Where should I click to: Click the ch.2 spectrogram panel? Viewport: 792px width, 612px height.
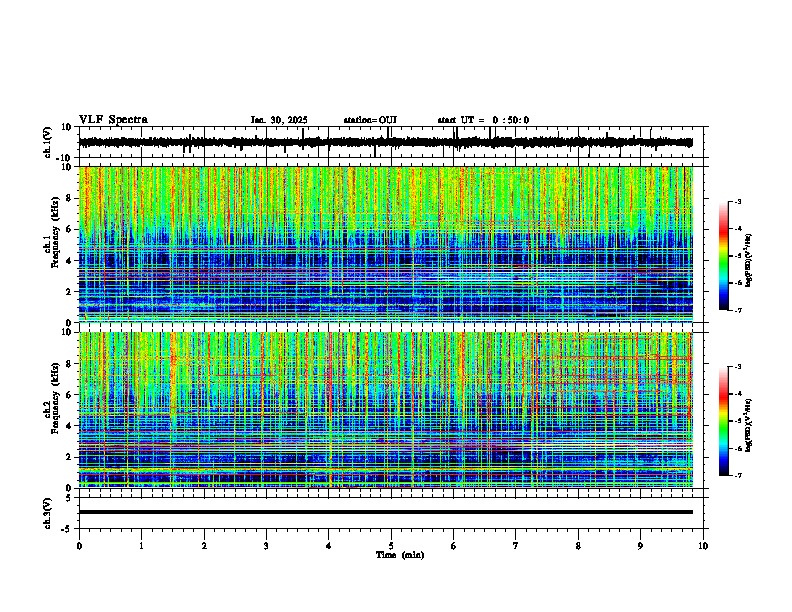(x=386, y=410)
